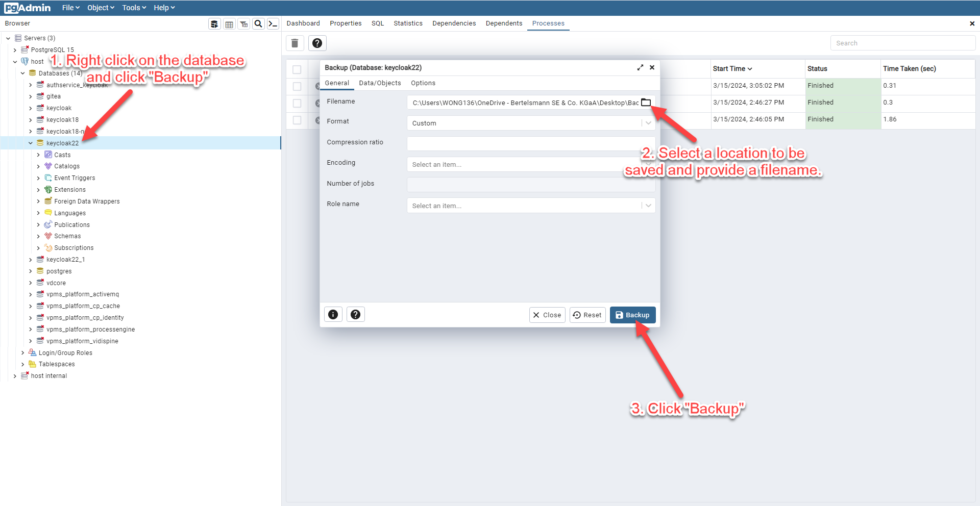The image size is (980, 506).
Task: Click the Search Objects magnifier icon
Action: [258, 24]
